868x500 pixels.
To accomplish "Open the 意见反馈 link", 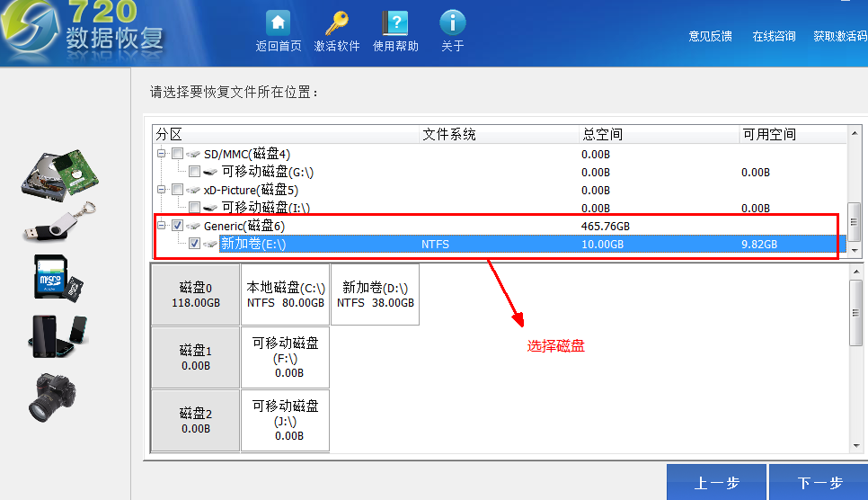I will pos(710,37).
